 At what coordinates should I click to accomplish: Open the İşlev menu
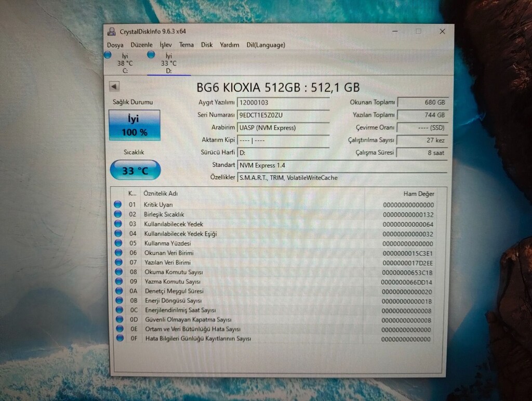tap(166, 45)
